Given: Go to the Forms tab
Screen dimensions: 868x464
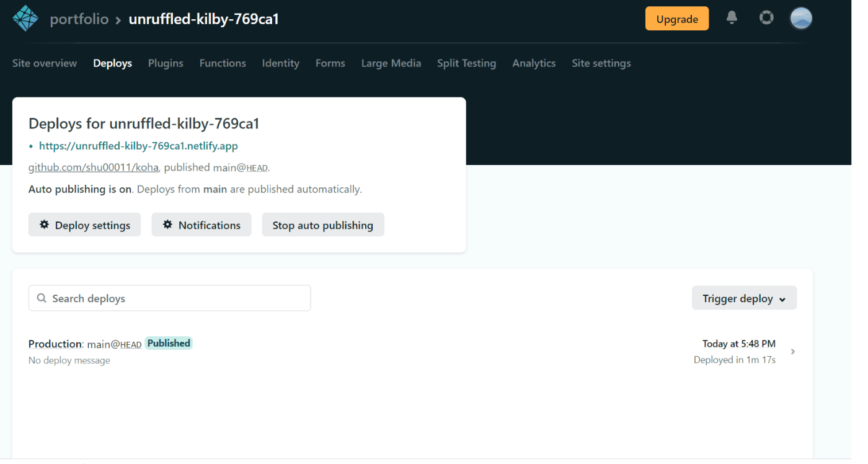Looking at the screenshot, I should (x=330, y=63).
